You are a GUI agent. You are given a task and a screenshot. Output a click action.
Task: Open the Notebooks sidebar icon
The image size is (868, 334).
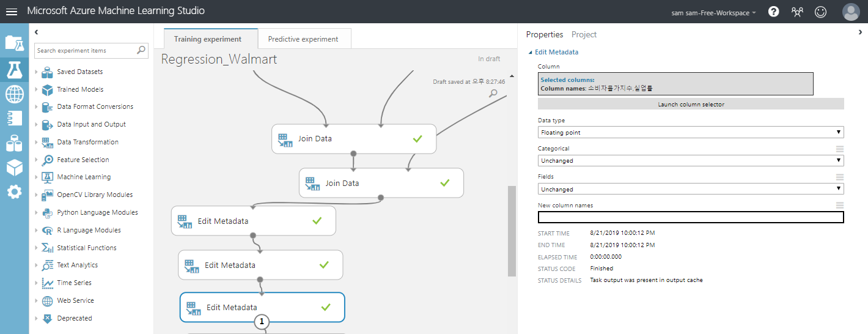click(14, 118)
